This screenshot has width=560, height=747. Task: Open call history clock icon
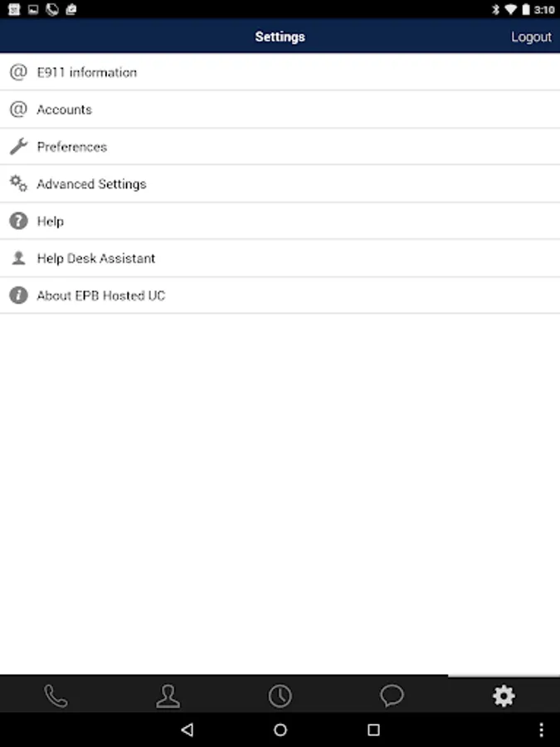(280, 696)
